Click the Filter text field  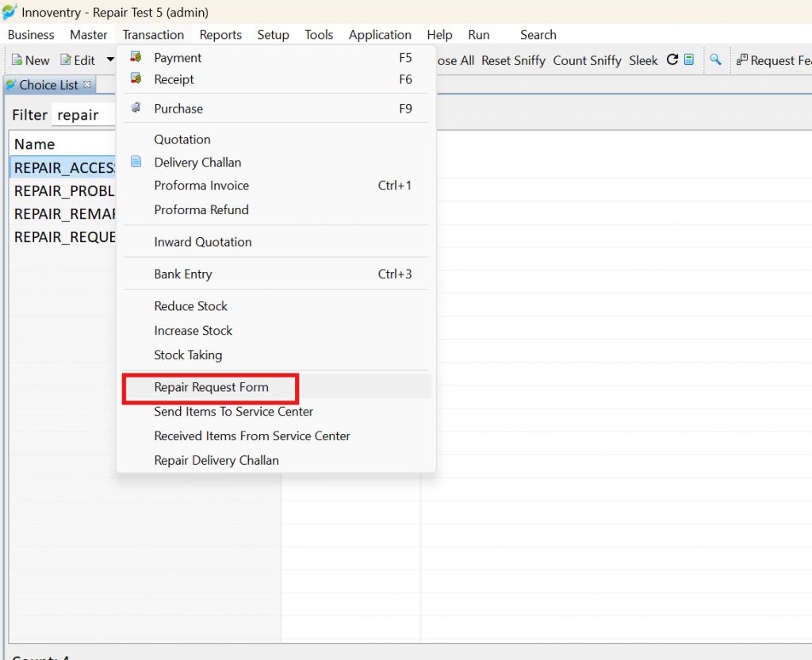(x=84, y=114)
